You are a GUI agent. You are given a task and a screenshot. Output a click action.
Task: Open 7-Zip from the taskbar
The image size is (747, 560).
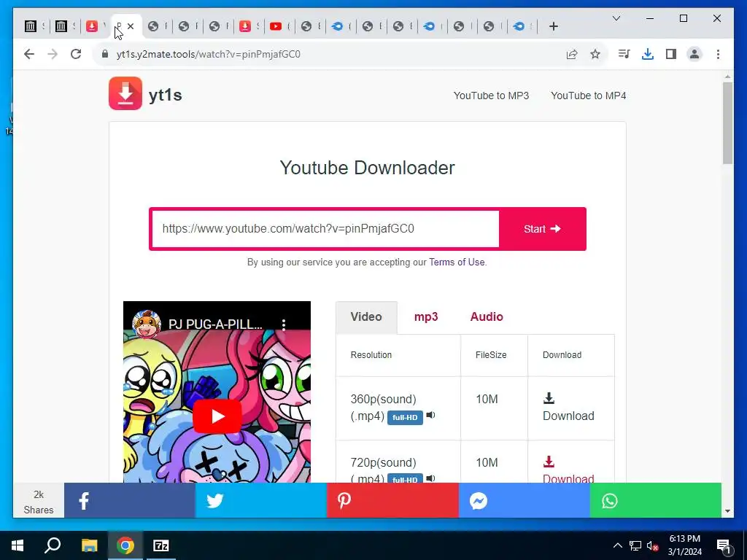[161, 545]
